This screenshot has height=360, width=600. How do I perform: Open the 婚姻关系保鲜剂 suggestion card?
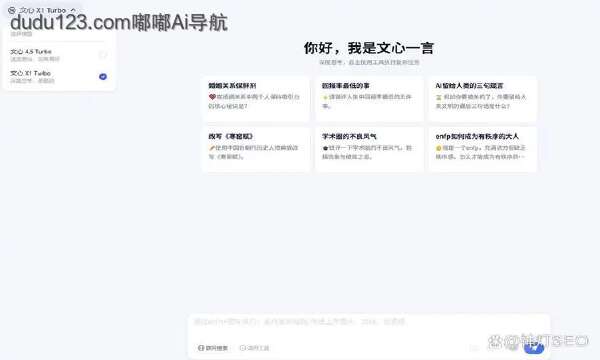(256, 99)
